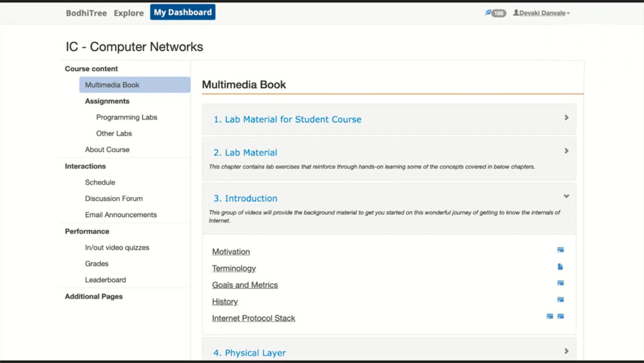This screenshot has height=363, width=644.
Task: Open the Internet Protocol Stack link
Action: point(253,319)
